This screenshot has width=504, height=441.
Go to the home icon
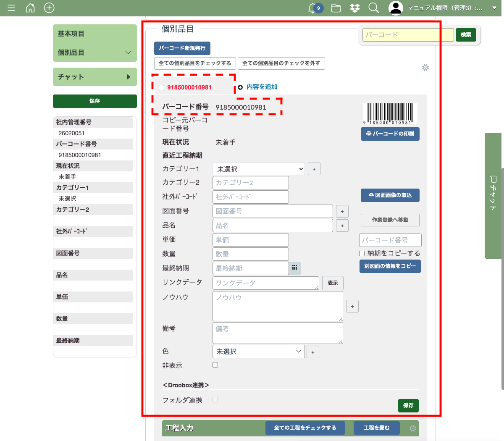30,8
